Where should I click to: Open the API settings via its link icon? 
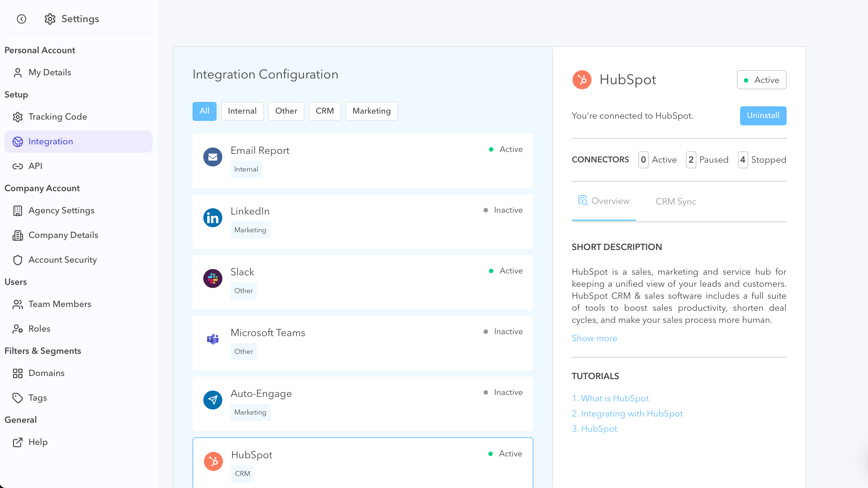[18, 166]
